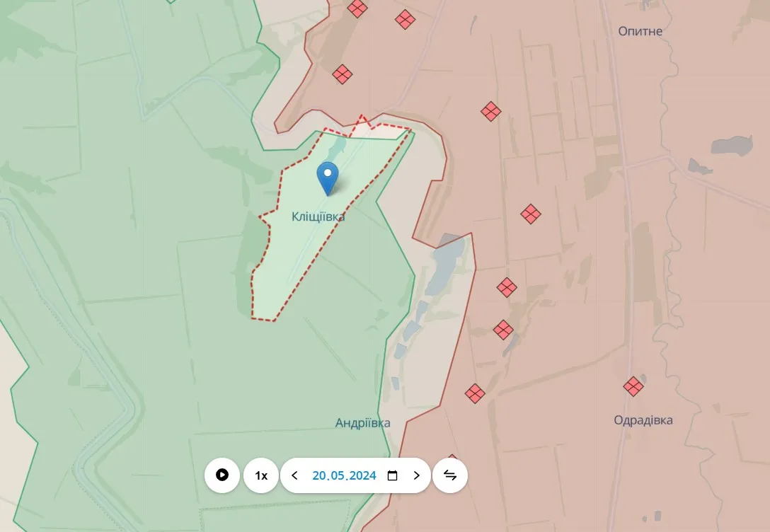Select the Одрадівка place label
This screenshot has height=532, width=770.
[643, 420]
